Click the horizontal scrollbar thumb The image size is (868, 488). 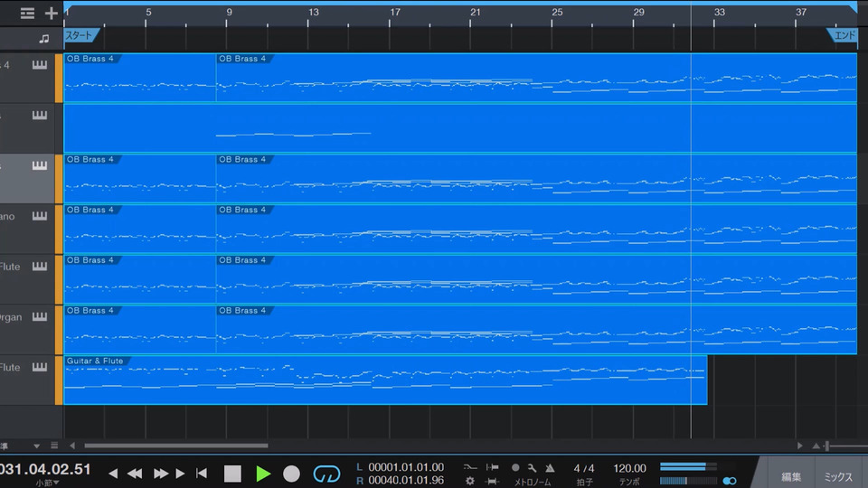176,446
